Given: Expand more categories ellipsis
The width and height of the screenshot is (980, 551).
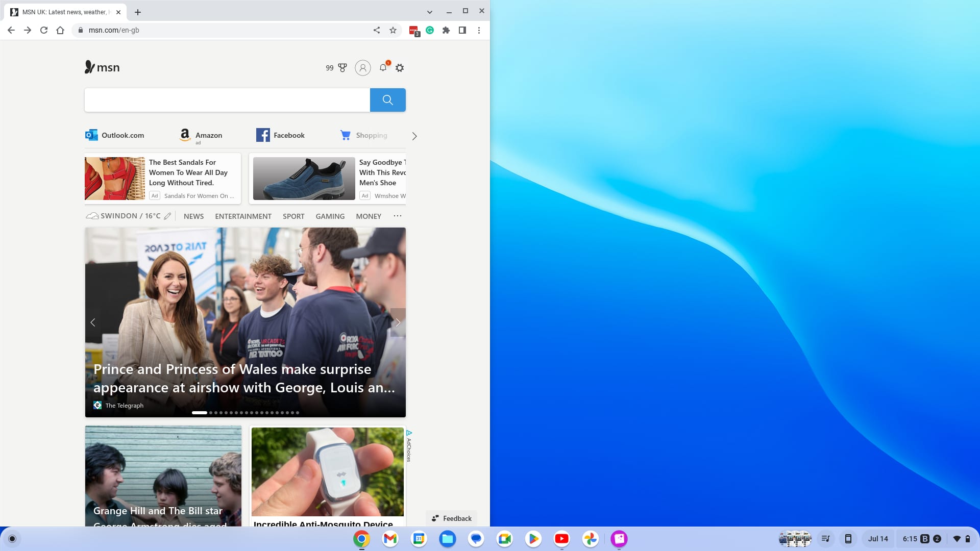Looking at the screenshot, I should pyautogui.click(x=398, y=216).
